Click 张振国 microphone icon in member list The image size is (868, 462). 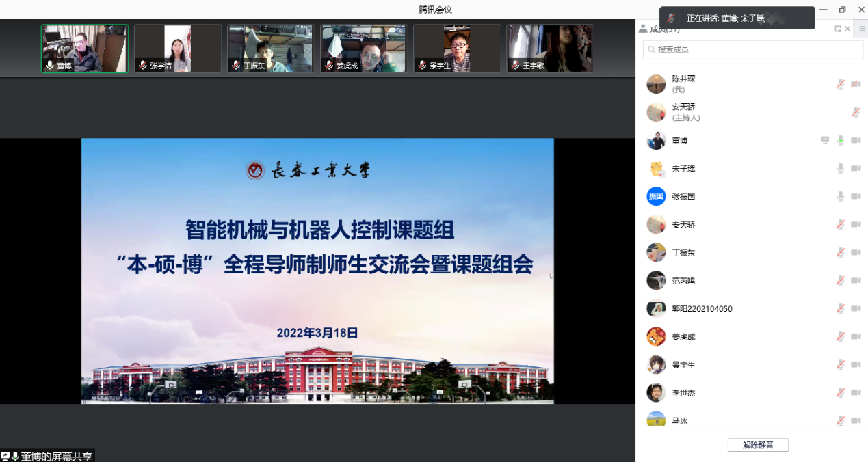click(x=840, y=196)
